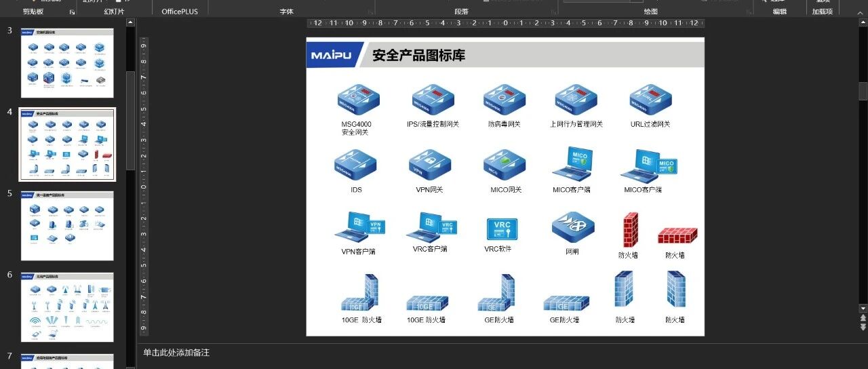Image resolution: width=868 pixels, height=369 pixels.
Task: Click the URL过滤网关 text label
Action: coord(650,124)
